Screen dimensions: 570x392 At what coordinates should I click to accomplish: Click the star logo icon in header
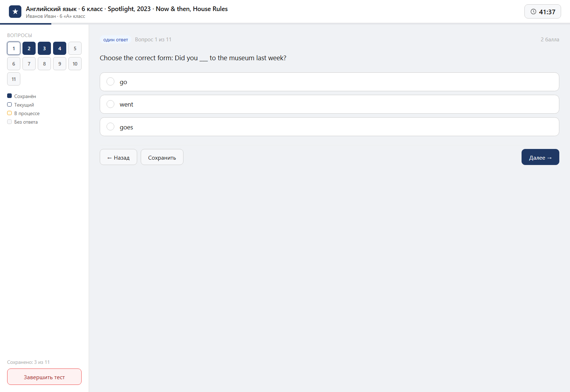tap(15, 12)
